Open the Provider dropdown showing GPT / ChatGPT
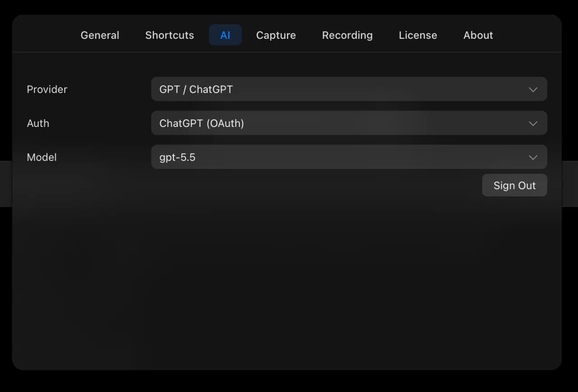Viewport: 578px width, 392px height. [349, 89]
